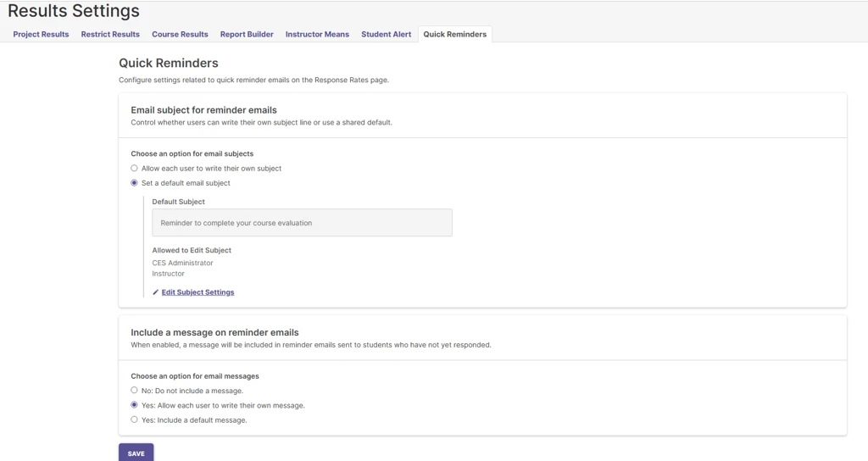The height and width of the screenshot is (461, 868).
Task: Choose 'Yes: Allow each user to write their own message'
Action: [134, 405]
